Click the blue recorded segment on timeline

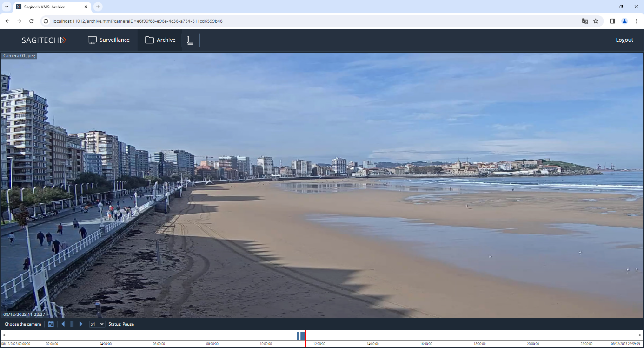(301, 335)
